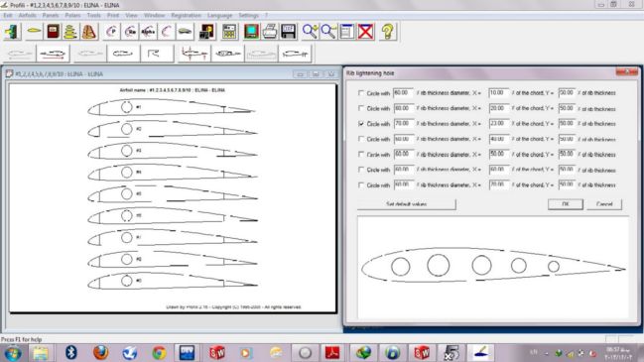This screenshot has width=644, height=362.
Task: Enable the first Circle with checkbox
Action: 361,93
